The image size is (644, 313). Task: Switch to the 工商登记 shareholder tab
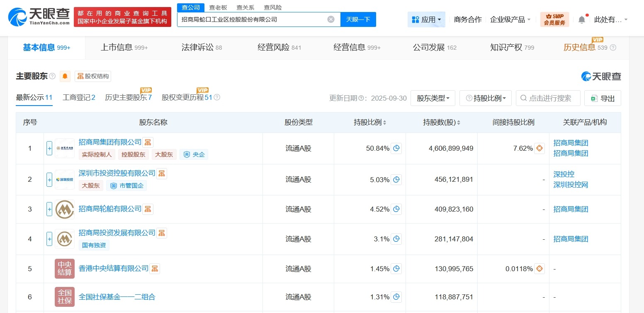[78, 98]
